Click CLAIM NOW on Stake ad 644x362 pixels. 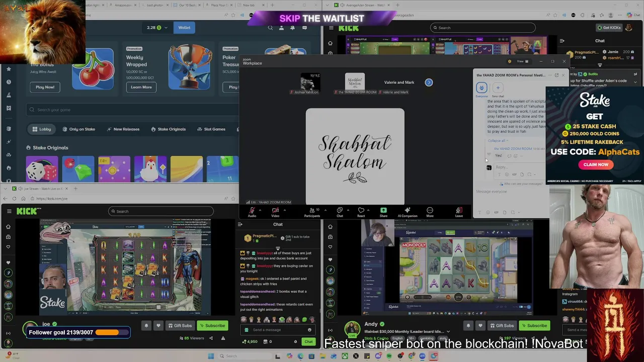coord(596,164)
